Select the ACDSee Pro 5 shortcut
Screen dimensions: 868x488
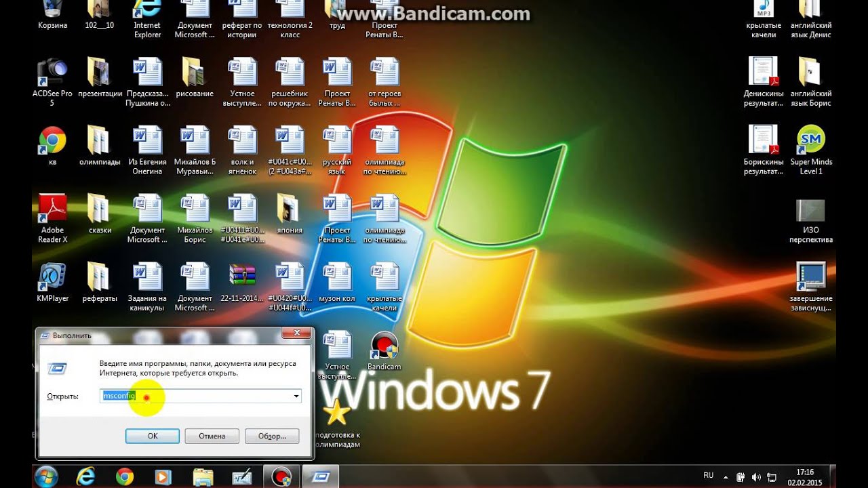pyautogui.click(x=52, y=82)
